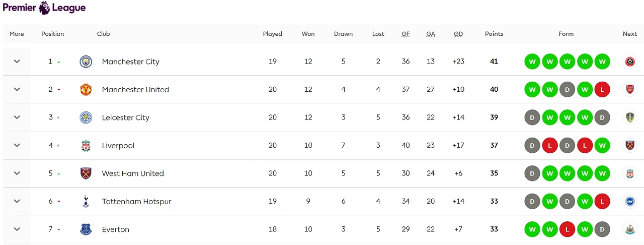
Task: Click Manchester City's next opponent badge
Action: [x=629, y=62]
